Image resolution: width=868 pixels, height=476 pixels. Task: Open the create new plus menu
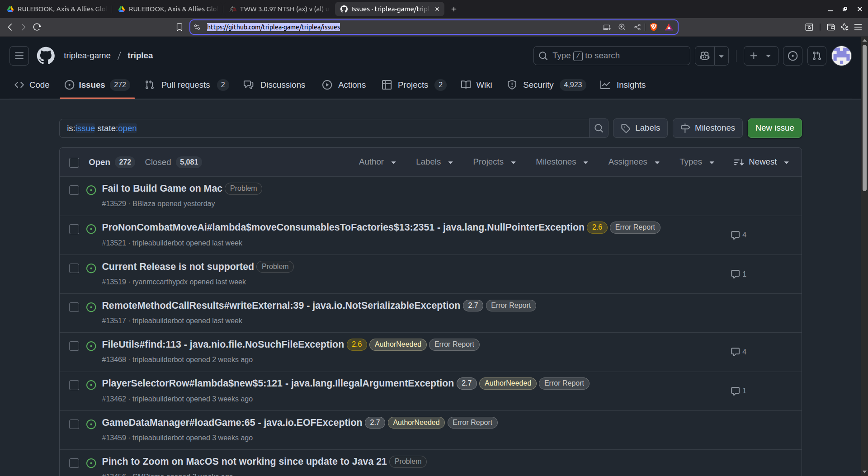click(760, 56)
